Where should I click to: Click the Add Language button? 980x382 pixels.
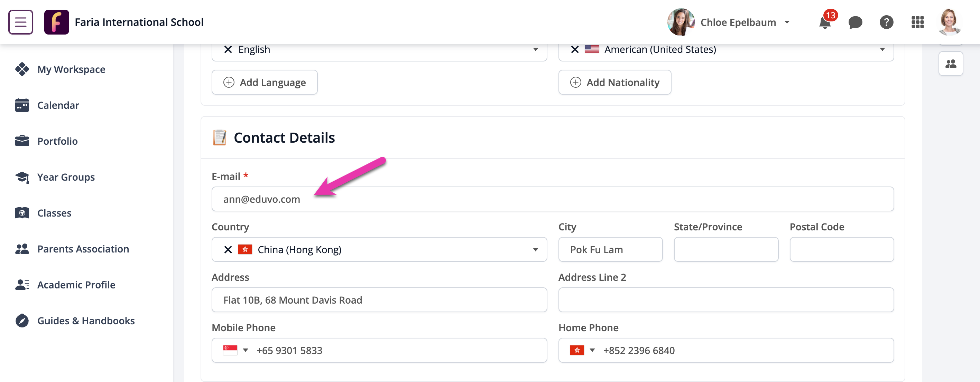tap(265, 82)
